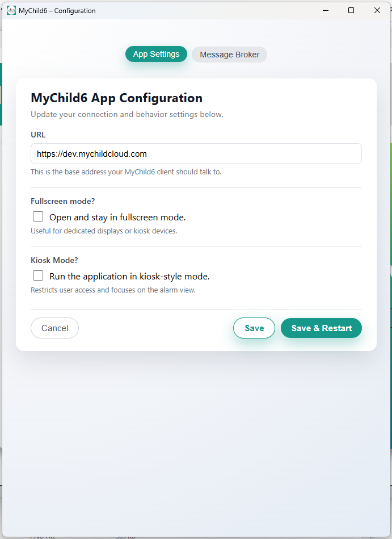Click the 'Fullscreen mode?' section heading
Image resolution: width=392 pixels, height=539 pixels.
coord(62,201)
